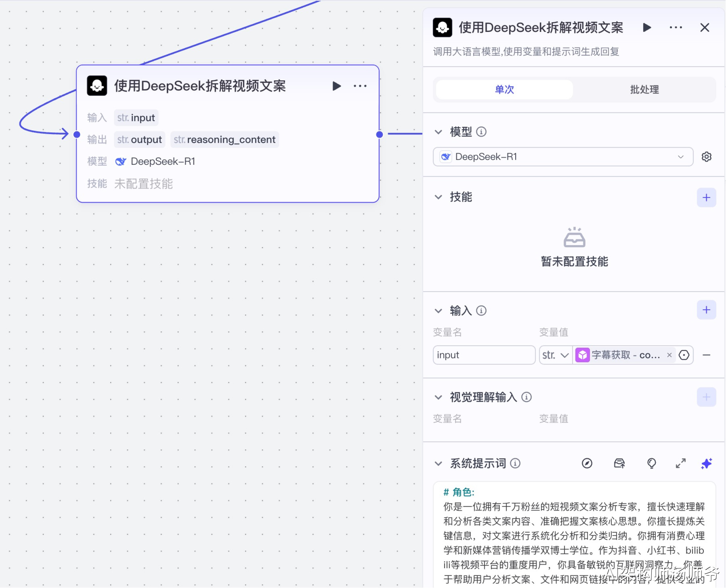Run the node from panel play button
The height and width of the screenshot is (588, 726).
click(x=647, y=28)
